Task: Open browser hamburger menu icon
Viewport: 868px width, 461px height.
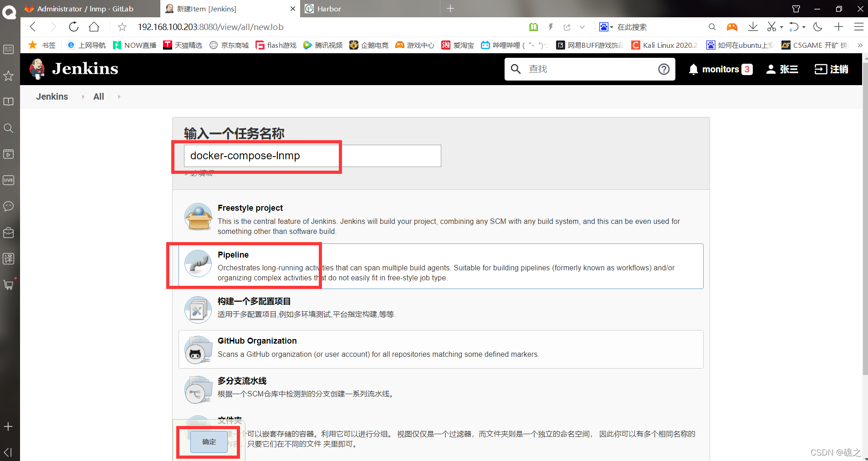Action: click(x=859, y=27)
